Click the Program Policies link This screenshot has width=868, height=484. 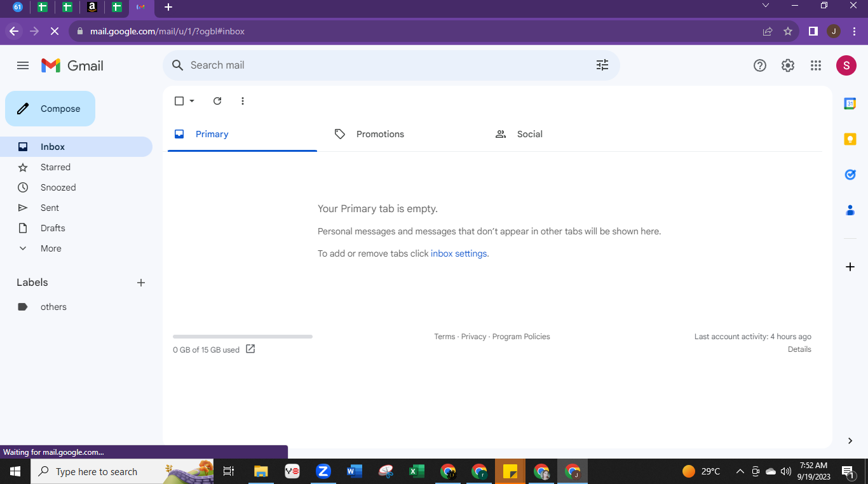pyautogui.click(x=521, y=337)
